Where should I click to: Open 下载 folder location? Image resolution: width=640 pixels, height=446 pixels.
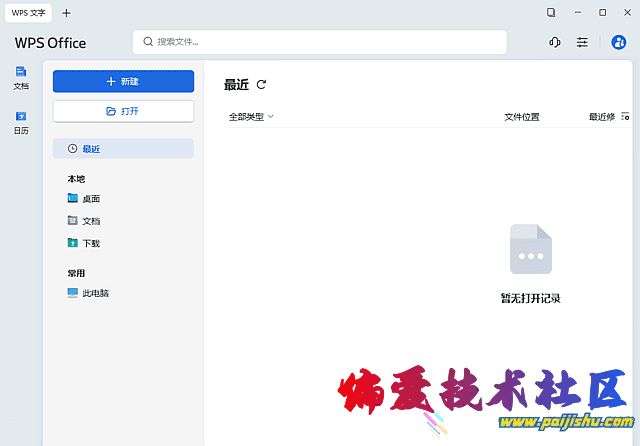84,243
